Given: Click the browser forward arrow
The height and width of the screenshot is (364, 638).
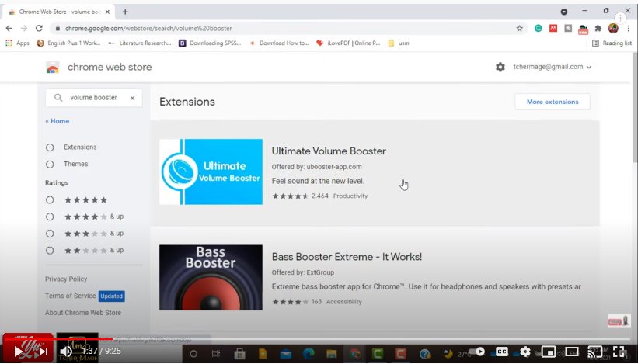Looking at the screenshot, I should tap(24, 28).
